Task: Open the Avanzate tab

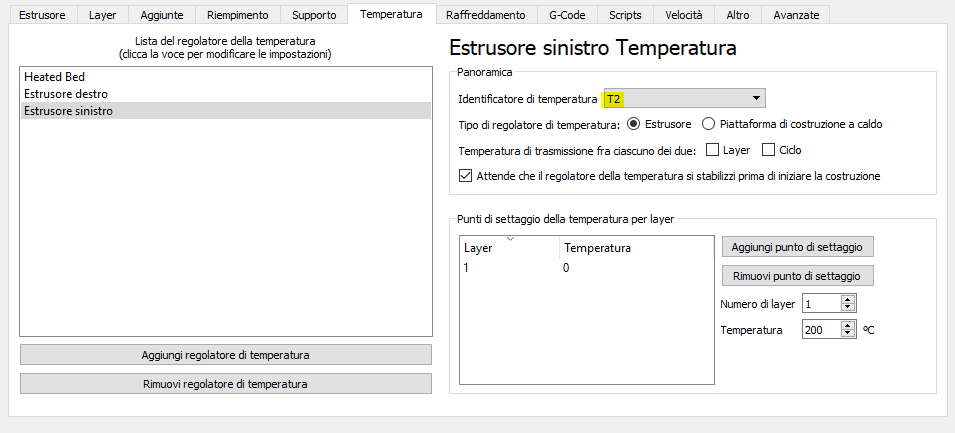Action: 796,15
